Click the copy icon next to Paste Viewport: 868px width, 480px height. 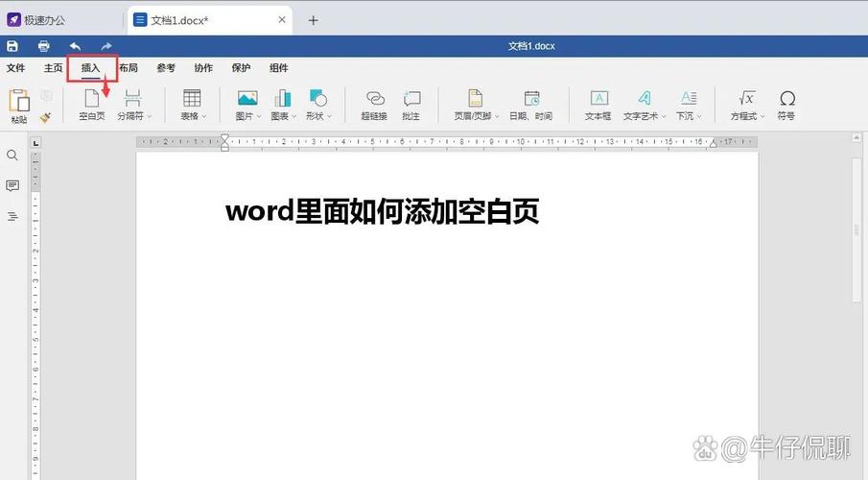click(46, 96)
